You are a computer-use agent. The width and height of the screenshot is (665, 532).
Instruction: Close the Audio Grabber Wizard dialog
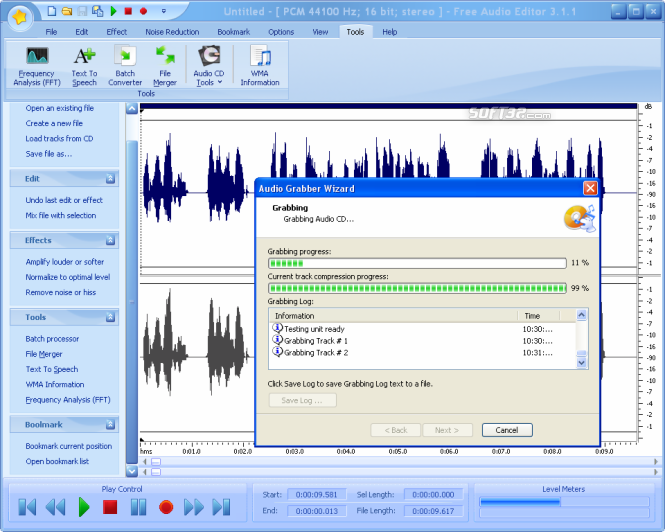590,188
